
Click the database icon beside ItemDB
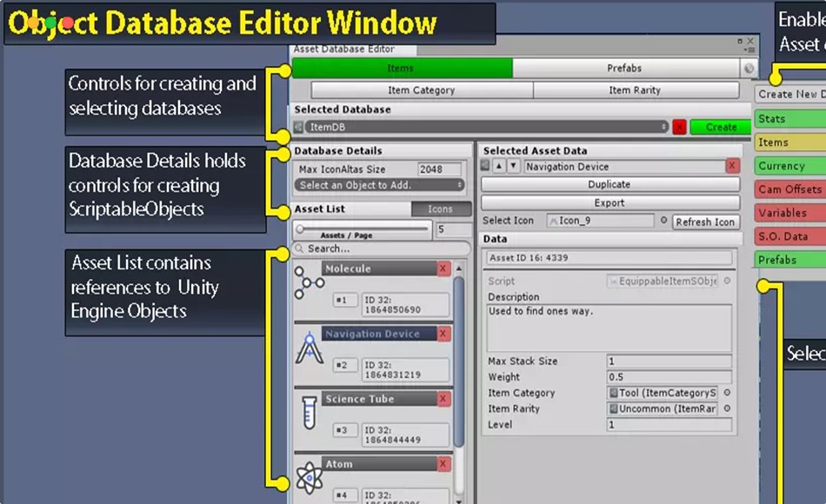296,126
